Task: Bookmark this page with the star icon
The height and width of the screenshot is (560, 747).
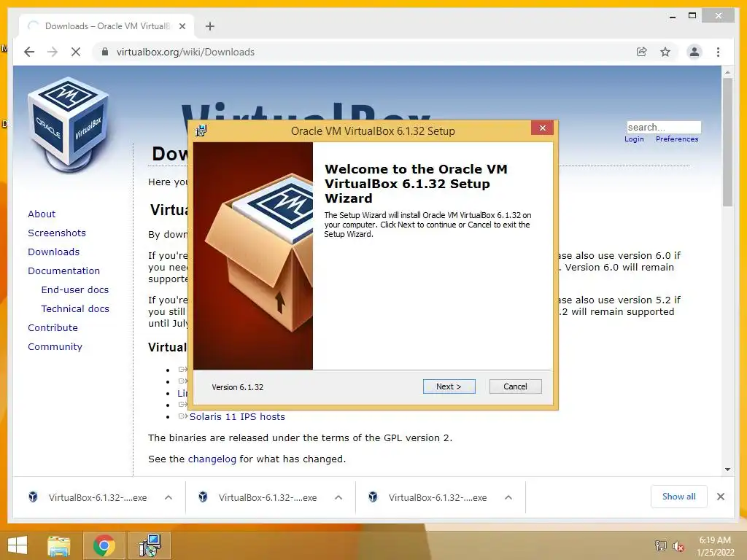Action: click(665, 52)
